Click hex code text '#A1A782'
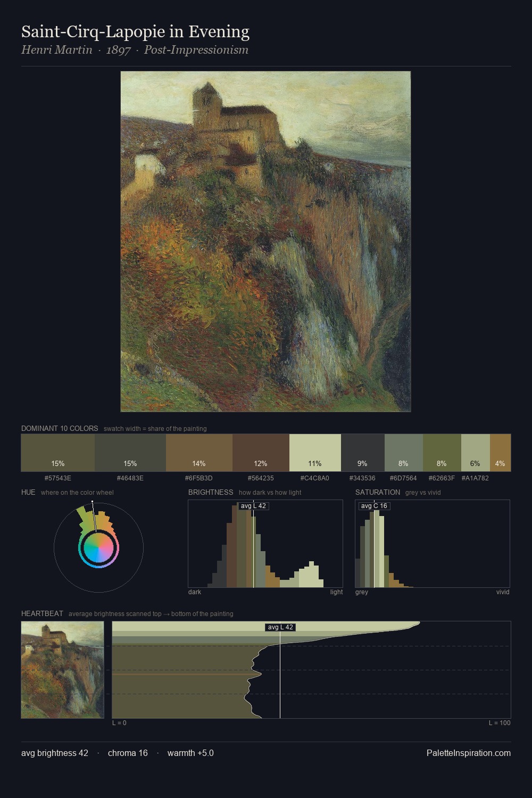The width and height of the screenshot is (532, 798). (x=475, y=478)
